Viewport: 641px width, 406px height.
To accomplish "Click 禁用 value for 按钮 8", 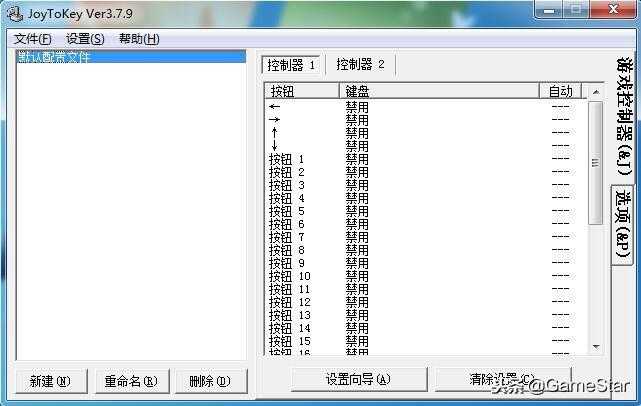I will [357, 250].
